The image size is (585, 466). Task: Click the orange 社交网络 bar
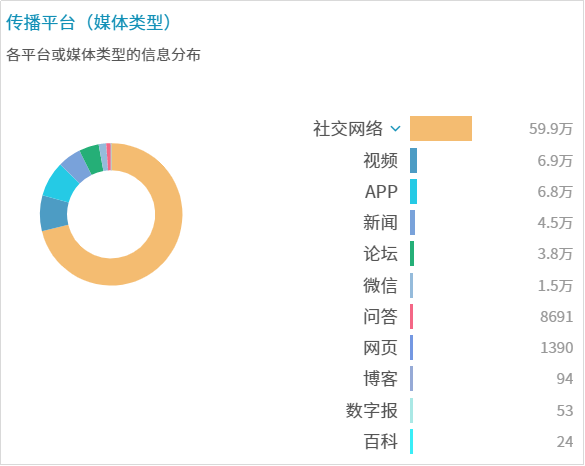click(x=441, y=128)
